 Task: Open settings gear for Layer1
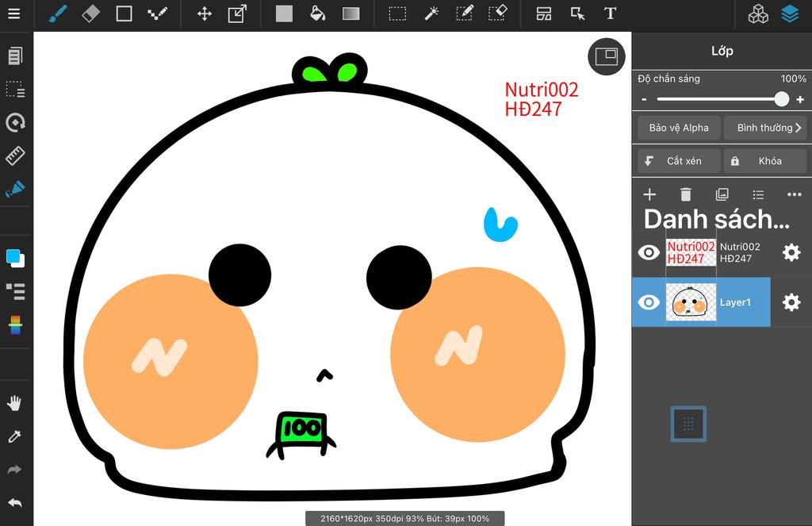pos(791,302)
